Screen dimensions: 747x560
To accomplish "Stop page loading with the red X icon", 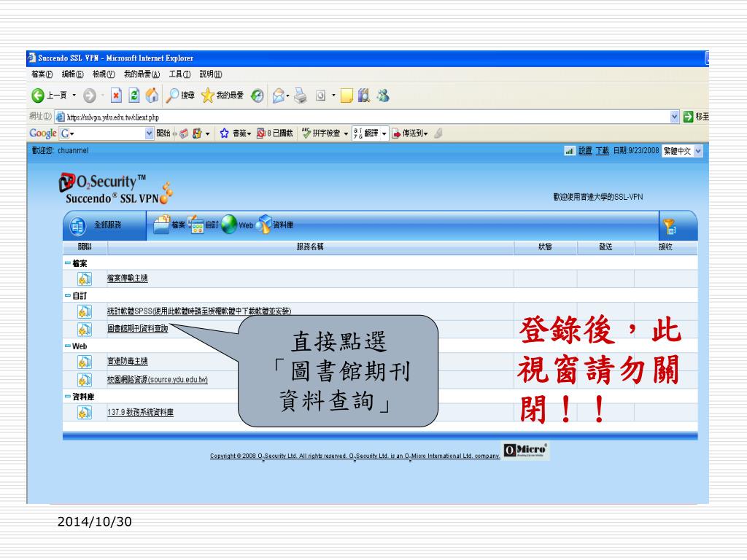I will (x=116, y=96).
